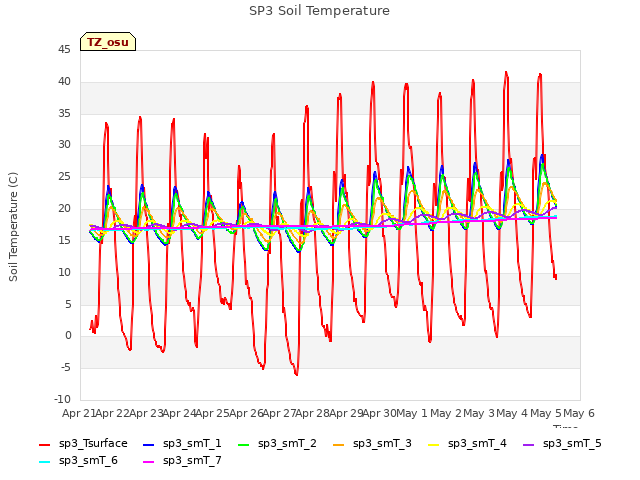Click the Apr 24 x-axis tick label

point(179,413)
